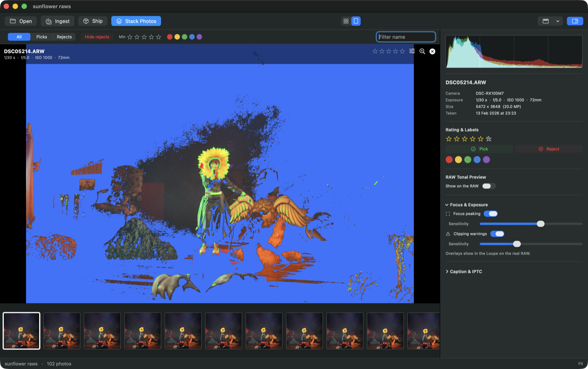Viewport: 588px width, 369px height.
Task: Click the '102 photos' status text
Action: click(59, 364)
